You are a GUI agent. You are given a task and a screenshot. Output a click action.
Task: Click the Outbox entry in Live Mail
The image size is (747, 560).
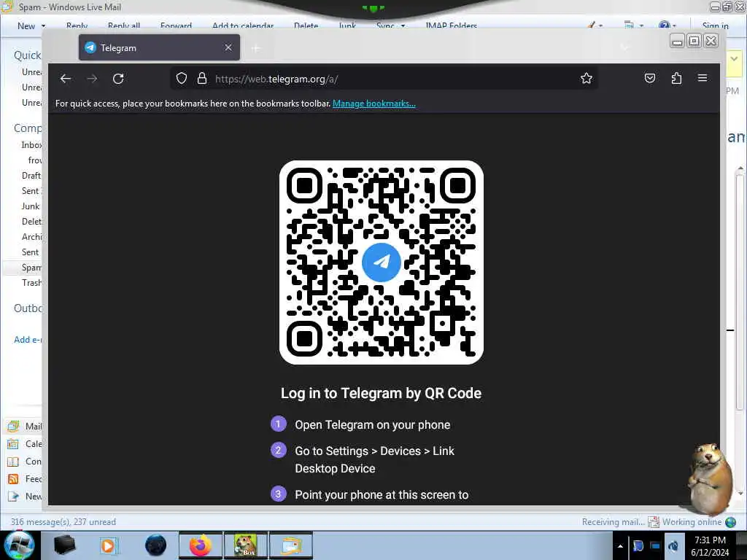pyautogui.click(x=28, y=308)
